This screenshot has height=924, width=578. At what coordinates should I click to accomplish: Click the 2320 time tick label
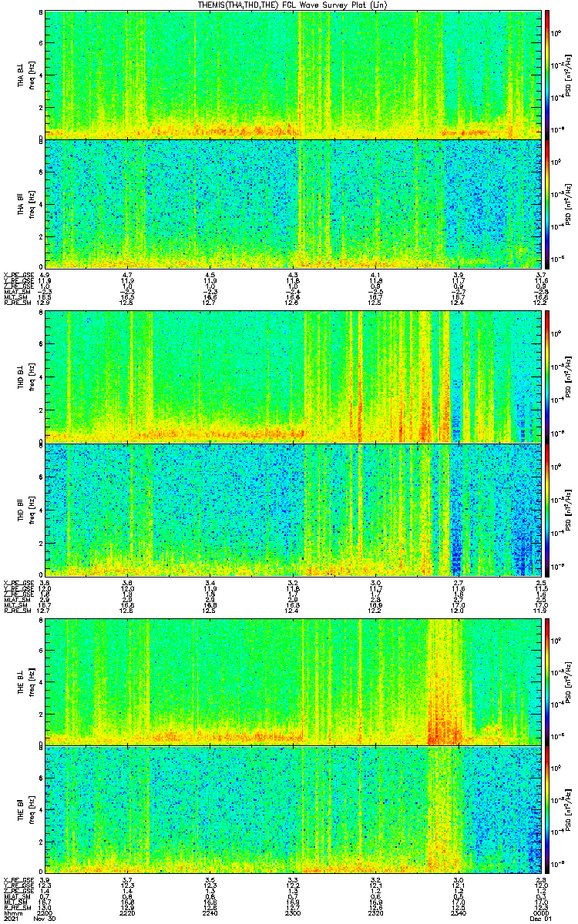[x=376, y=912]
